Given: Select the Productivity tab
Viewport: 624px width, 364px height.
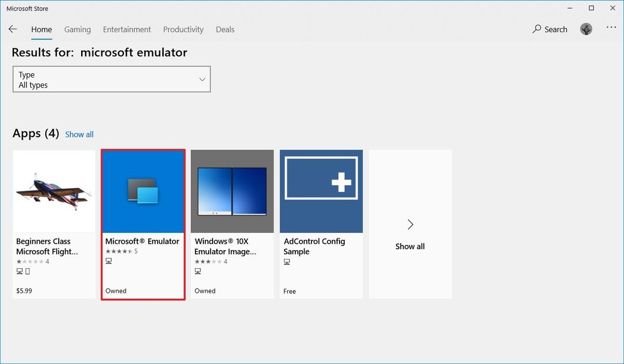Looking at the screenshot, I should [183, 29].
